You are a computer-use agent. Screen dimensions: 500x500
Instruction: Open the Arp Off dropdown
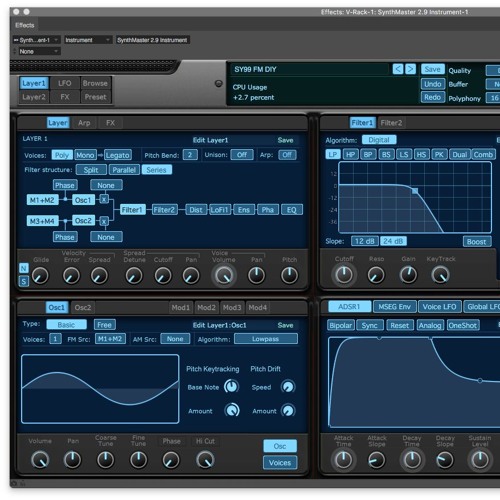point(287,155)
